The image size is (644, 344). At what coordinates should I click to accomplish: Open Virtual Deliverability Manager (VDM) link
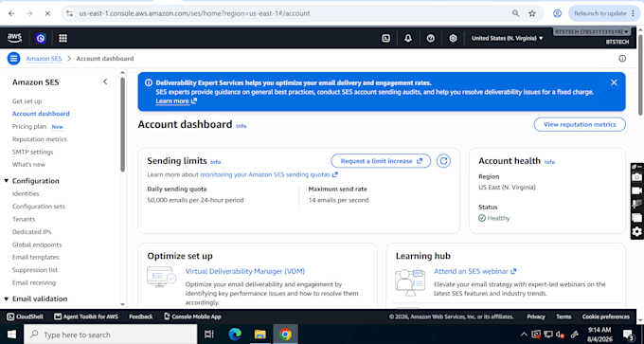244,271
